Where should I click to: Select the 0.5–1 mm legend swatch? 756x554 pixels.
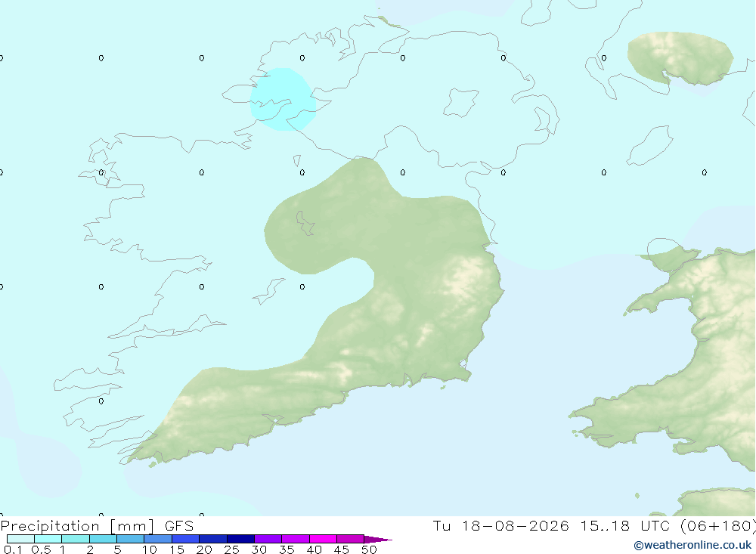point(48,539)
